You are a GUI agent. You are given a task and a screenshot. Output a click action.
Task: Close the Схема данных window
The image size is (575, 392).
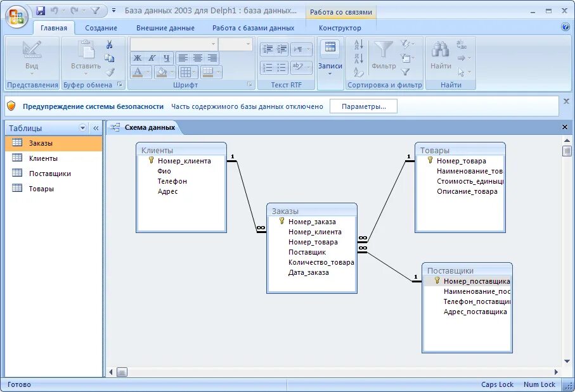point(565,127)
